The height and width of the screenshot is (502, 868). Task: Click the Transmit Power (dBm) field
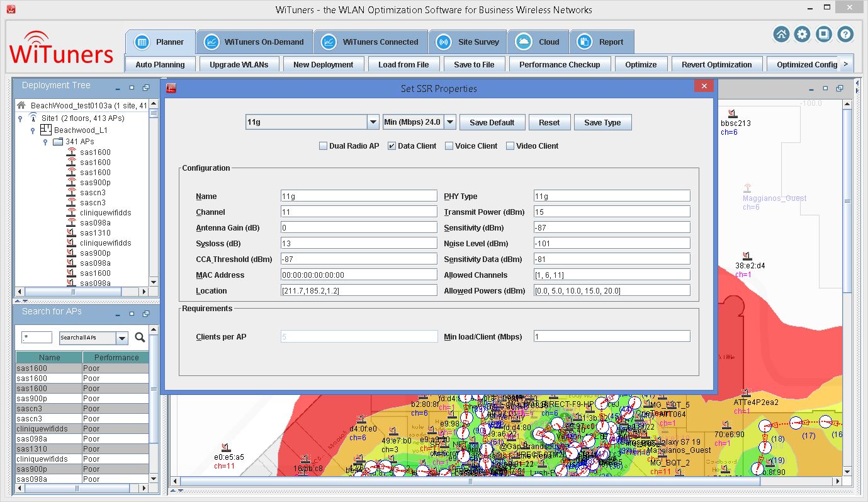coord(612,212)
